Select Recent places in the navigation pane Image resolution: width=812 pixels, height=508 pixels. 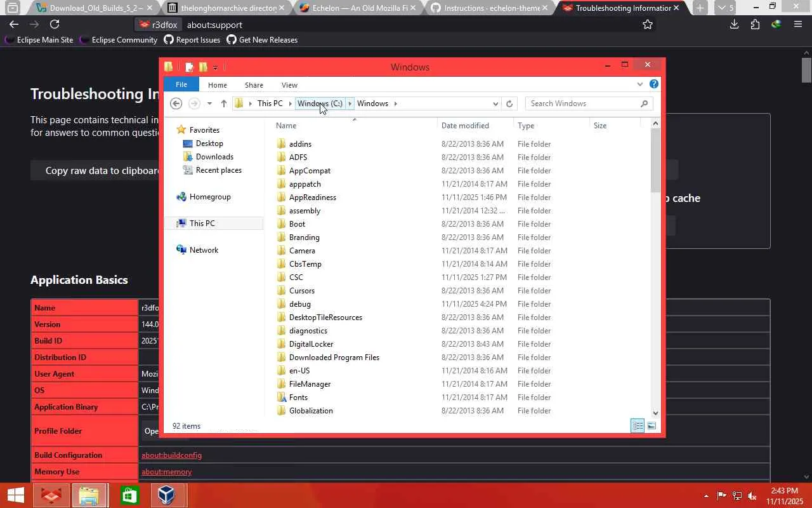[x=218, y=170]
